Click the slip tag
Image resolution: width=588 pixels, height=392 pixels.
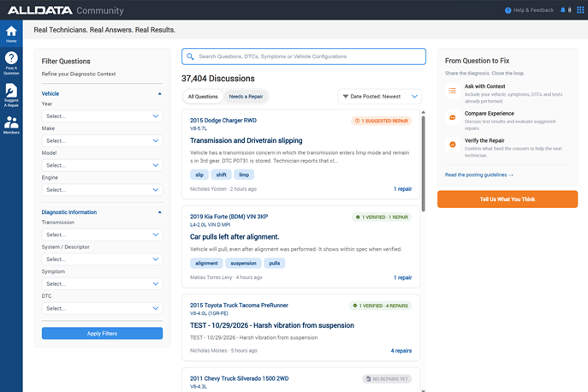tap(199, 175)
